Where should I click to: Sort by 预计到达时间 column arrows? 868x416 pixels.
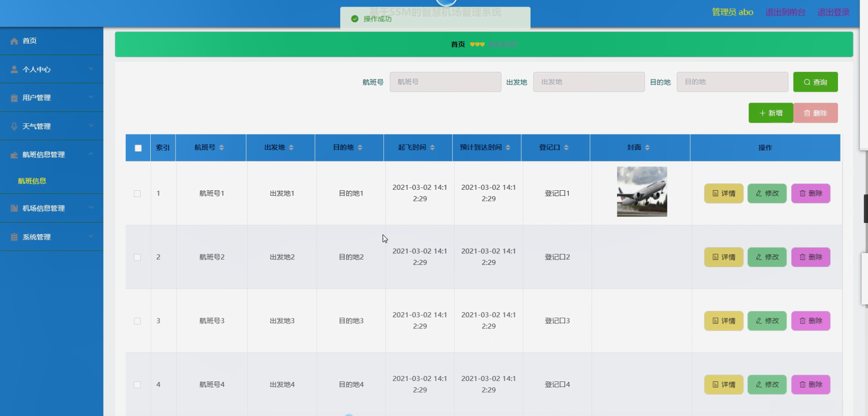[508, 147]
